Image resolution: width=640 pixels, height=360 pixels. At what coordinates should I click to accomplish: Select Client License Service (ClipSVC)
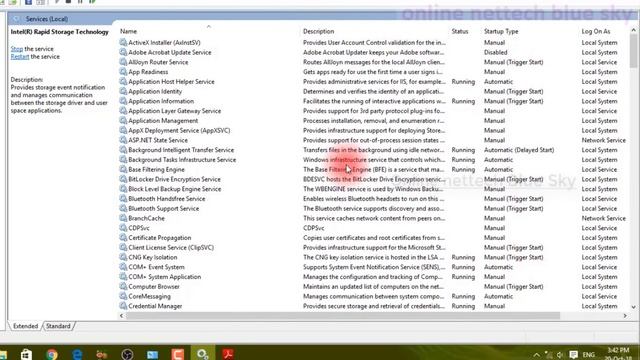(x=171, y=248)
